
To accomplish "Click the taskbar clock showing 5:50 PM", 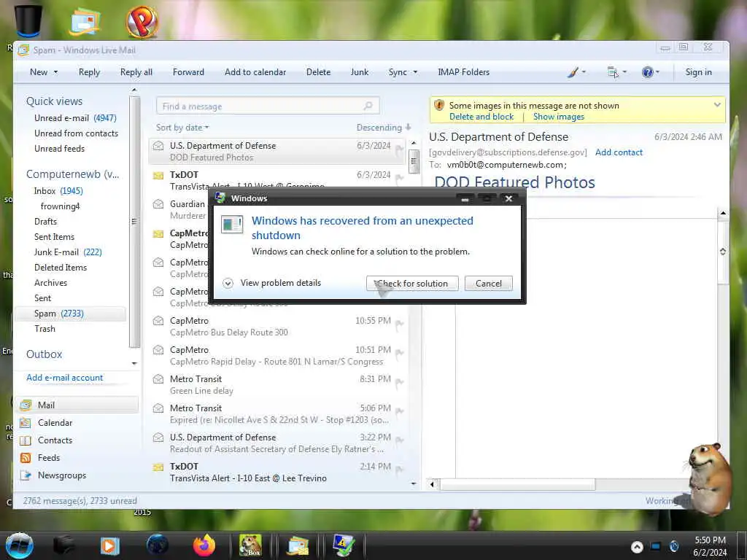I will point(710,546).
